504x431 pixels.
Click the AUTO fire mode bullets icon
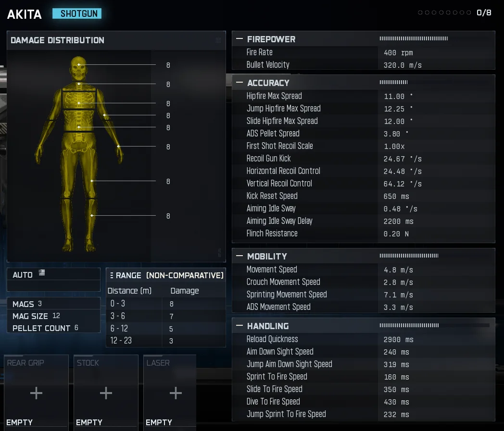click(42, 273)
